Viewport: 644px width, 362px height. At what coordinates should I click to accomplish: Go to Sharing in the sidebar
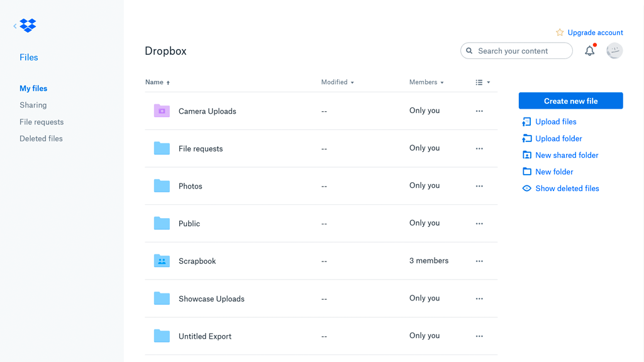pyautogui.click(x=33, y=105)
